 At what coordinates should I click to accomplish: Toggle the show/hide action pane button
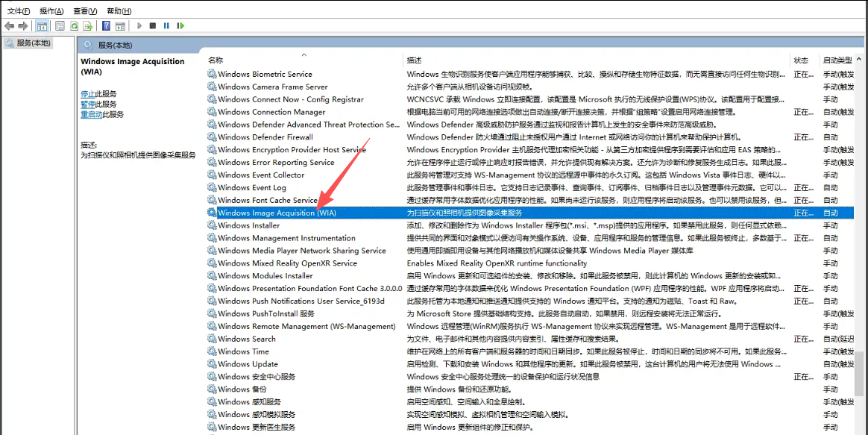[x=119, y=26]
